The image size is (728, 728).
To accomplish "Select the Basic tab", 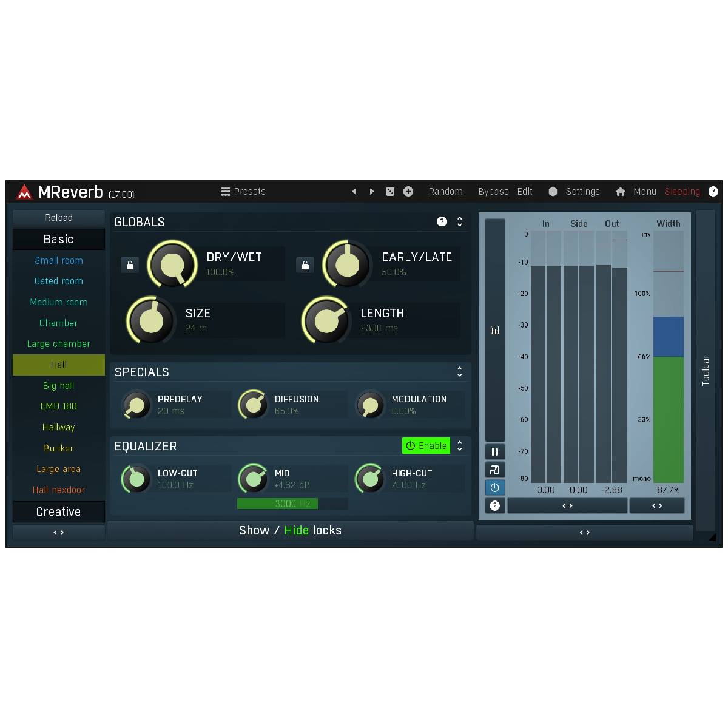I will [x=59, y=239].
